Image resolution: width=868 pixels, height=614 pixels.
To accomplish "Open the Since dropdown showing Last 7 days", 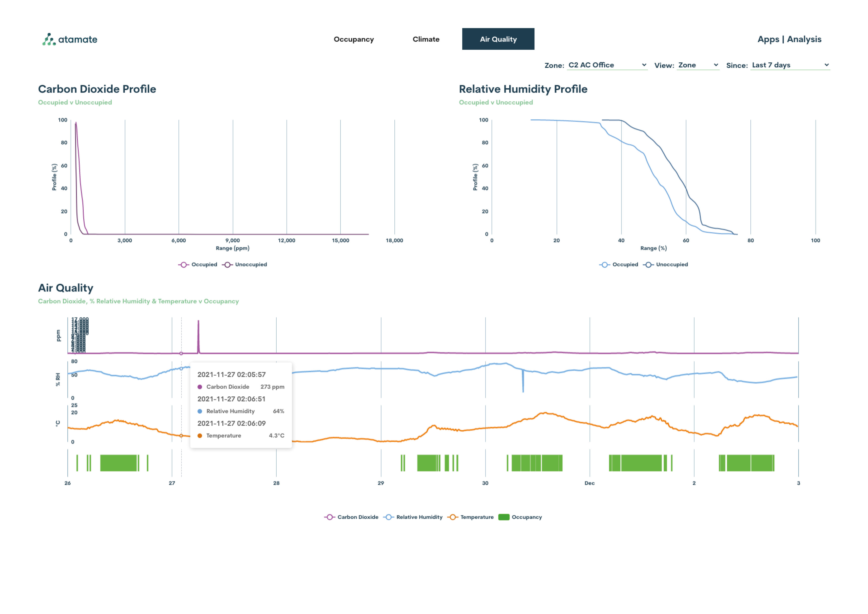I will click(x=790, y=65).
